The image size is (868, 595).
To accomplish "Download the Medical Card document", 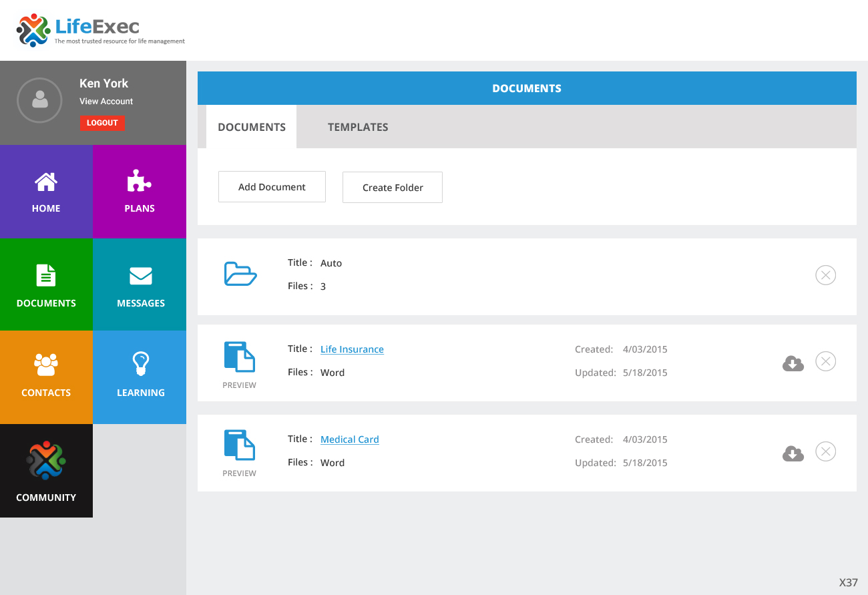I will point(793,453).
